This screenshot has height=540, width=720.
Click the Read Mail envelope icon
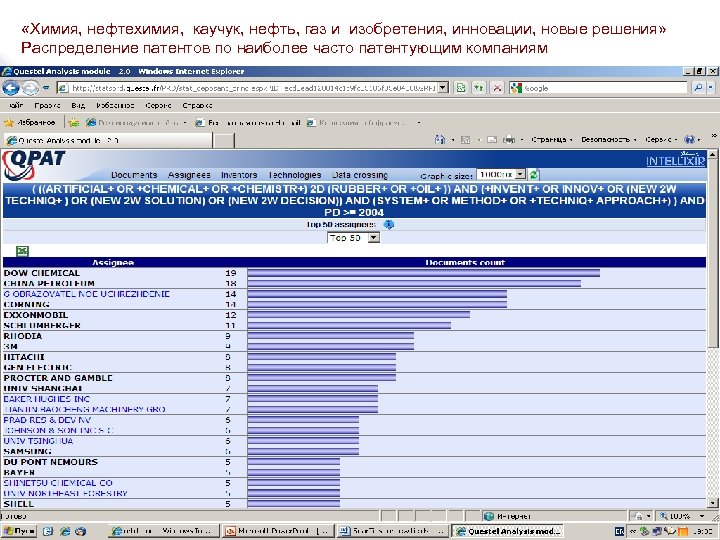pyautogui.click(x=492, y=140)
